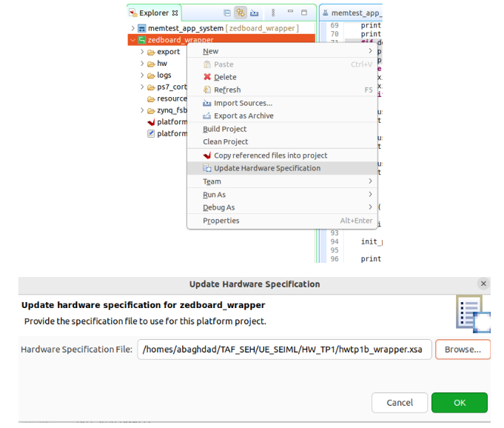This screenshot has width=504, height=428.
Task: Click the Copy referenced files icon
Action: (207, 156)
